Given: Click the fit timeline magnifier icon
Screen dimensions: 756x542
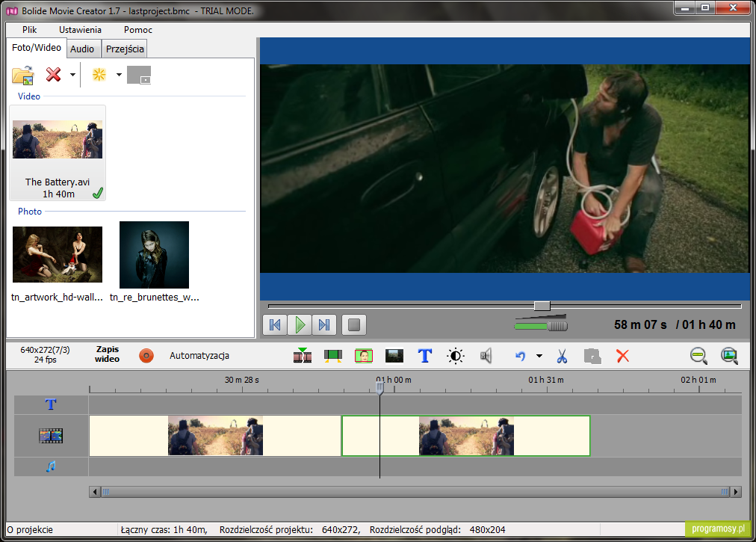Looking at the screenshot, I should point(729,356).
